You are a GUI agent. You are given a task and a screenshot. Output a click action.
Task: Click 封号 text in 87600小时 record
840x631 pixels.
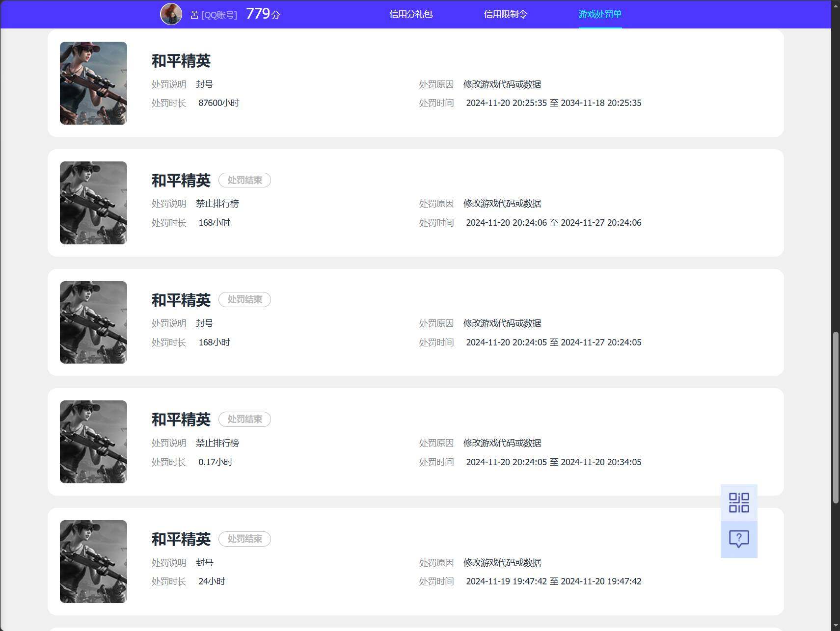(x=205, y=84)
